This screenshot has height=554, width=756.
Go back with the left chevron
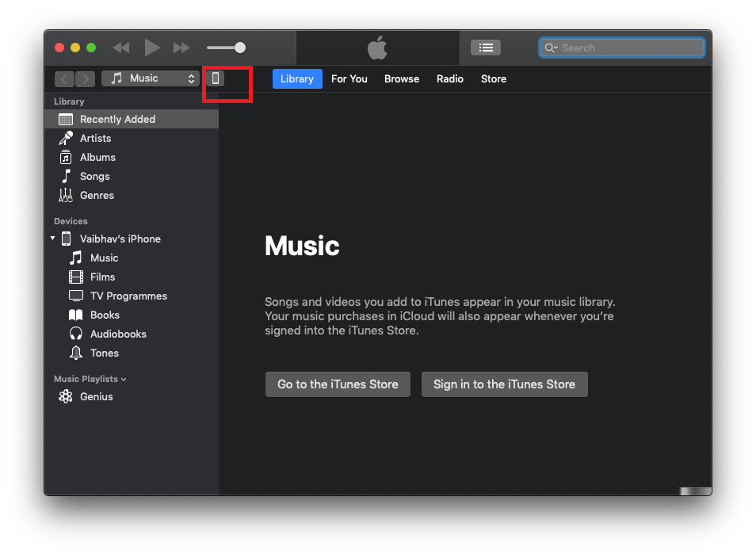(x=64, y=78)
